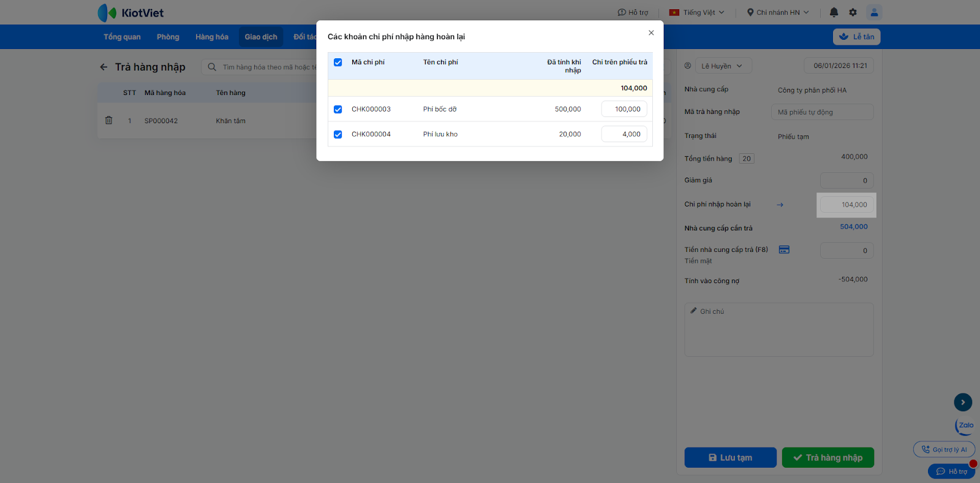Click the CHK000003 cost code

click(x=371, y=109)
